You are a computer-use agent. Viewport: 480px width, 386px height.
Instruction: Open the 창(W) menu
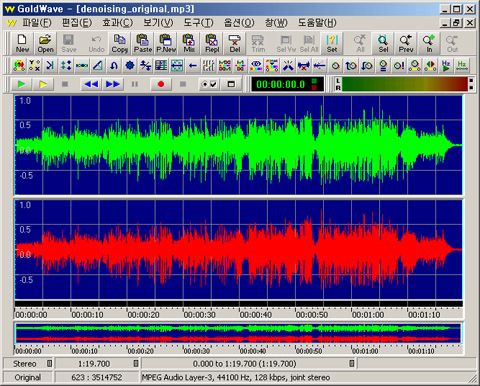coord(276,23)
